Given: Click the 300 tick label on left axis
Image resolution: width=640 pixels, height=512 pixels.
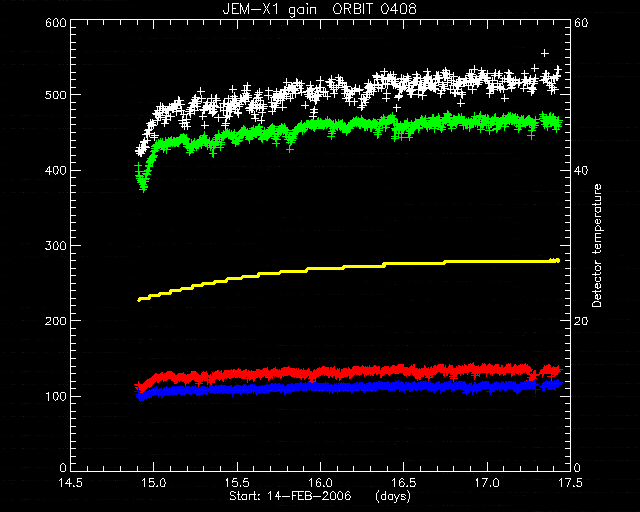Looking at the screenshot, I should click(56, 246).
